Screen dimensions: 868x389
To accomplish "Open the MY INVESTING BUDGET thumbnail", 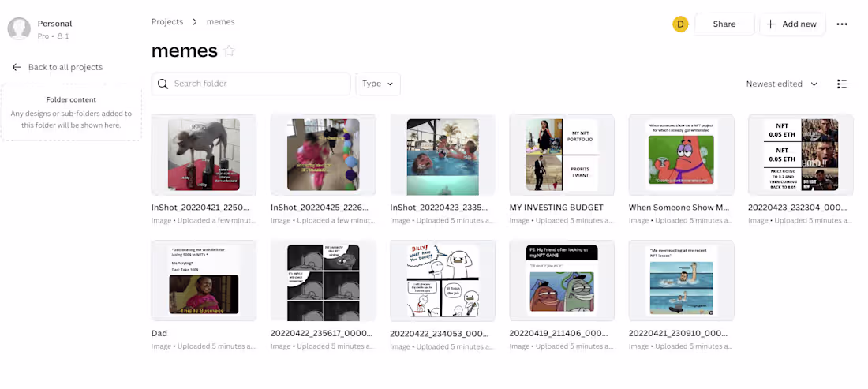I will click(562, 155).
